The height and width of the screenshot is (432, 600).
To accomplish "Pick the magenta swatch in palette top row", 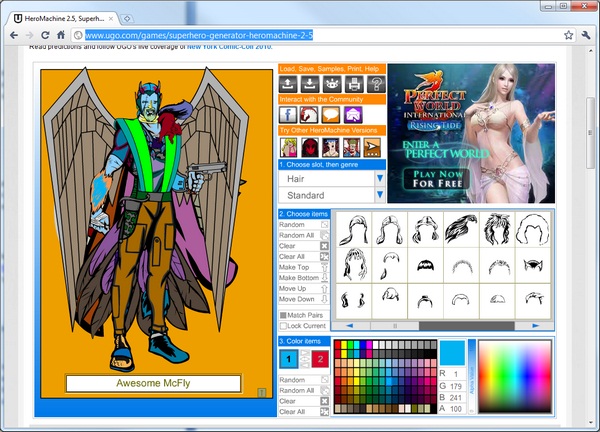I will click(369, 344).
